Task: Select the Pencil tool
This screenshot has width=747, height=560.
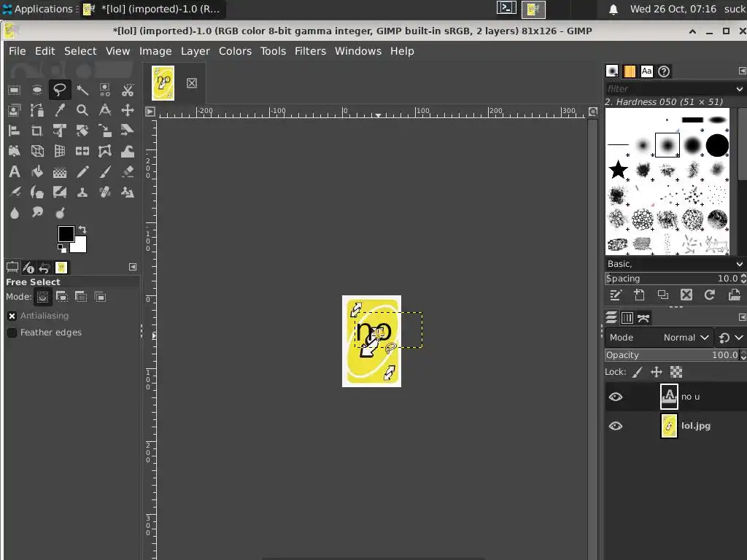Action: click(82, 172)
